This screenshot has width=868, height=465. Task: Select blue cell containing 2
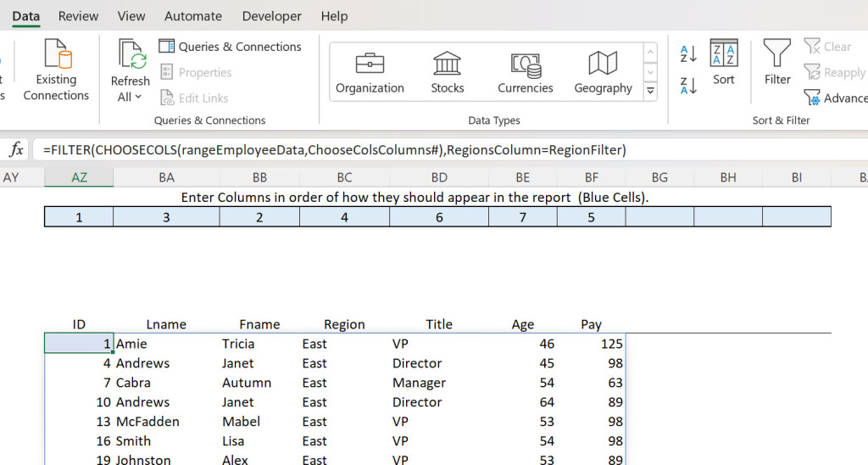pyautogui.click(x=259, y=216)
